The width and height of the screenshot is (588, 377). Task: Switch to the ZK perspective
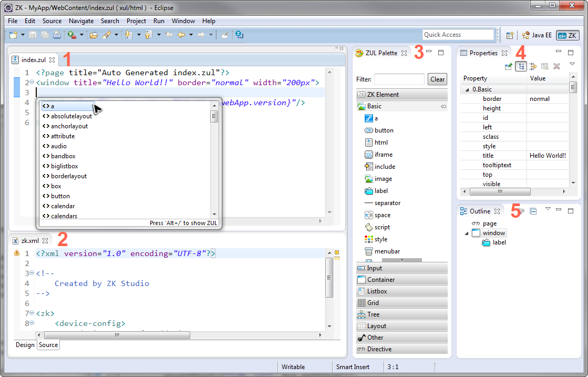point(567,35)
